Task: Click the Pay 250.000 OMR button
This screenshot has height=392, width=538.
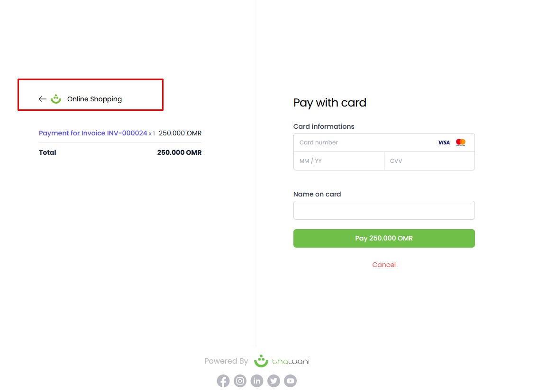Action: 384,238
